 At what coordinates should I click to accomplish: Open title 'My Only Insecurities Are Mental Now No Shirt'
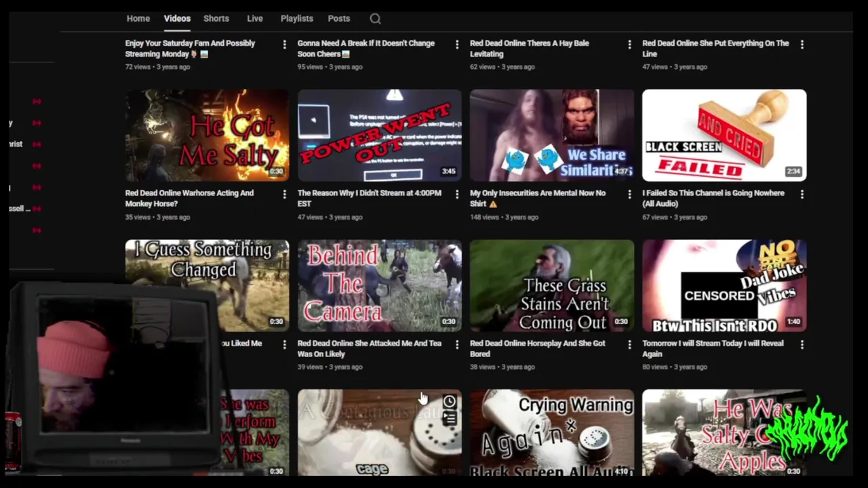pyautogui.click(x=538, y=199)
